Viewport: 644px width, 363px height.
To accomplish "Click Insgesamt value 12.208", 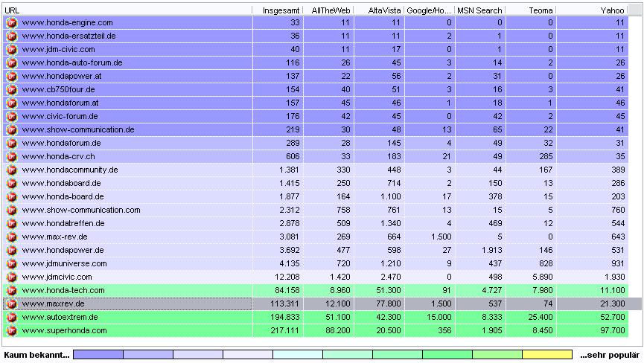I will click(x=287, y=277).
